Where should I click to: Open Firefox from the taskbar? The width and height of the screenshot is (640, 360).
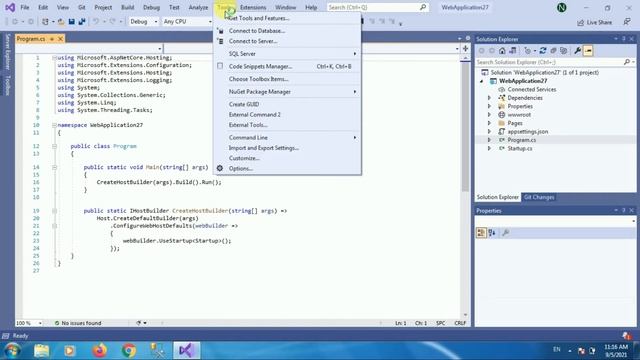click(x=99, y=351)
